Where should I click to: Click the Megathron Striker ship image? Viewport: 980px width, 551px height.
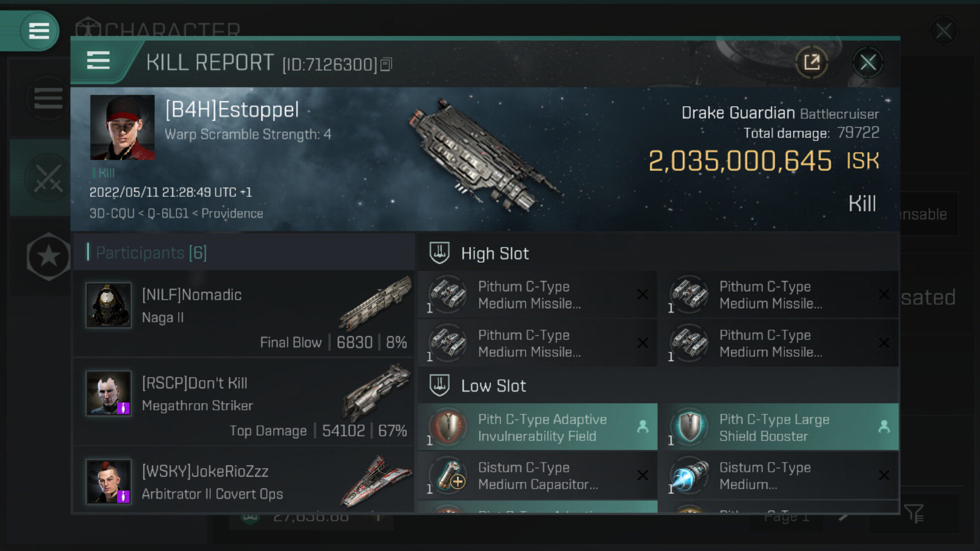point(378,392)
